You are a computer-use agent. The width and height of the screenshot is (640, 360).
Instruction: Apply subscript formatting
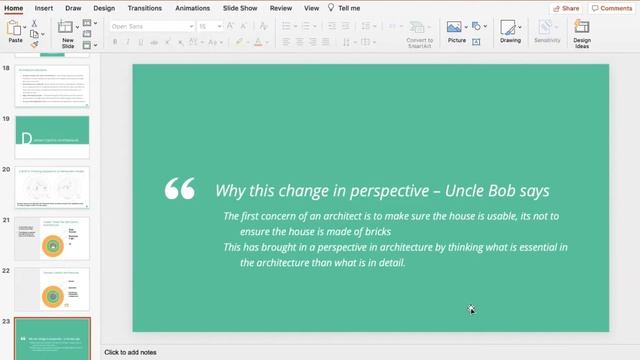point(180,42)
